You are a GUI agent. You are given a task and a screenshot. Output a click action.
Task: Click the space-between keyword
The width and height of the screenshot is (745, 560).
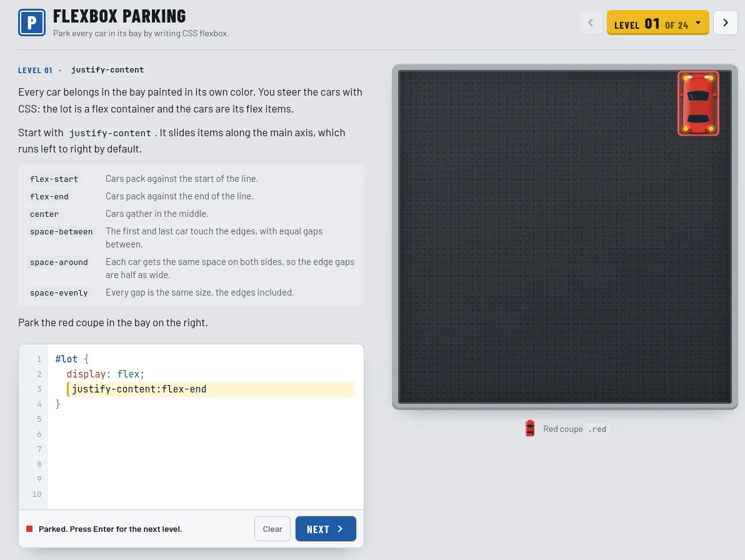pos(61,232)
